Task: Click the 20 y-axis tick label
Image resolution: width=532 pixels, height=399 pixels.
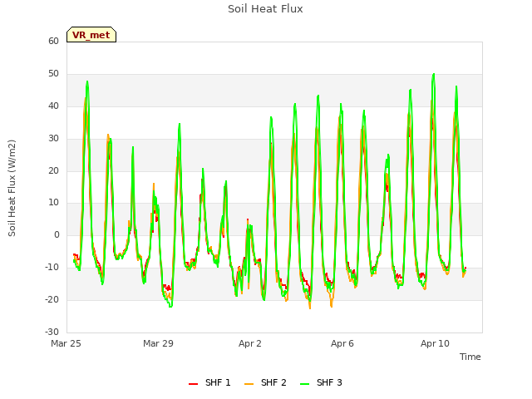Action: 53,170
